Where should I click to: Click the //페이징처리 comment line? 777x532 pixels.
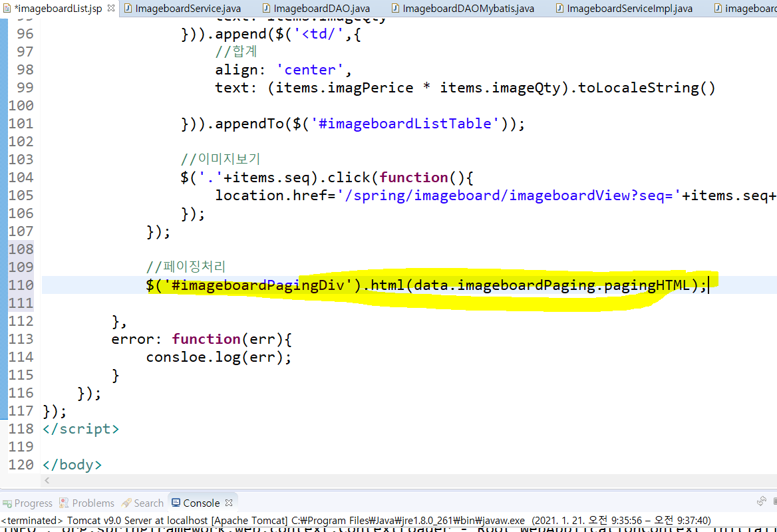coord(186,267)
